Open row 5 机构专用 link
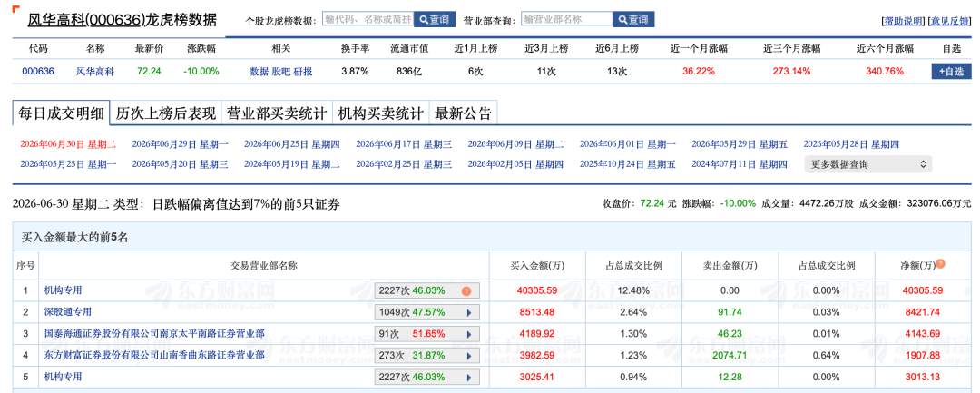980x393 pixels. tap(64, 377)
